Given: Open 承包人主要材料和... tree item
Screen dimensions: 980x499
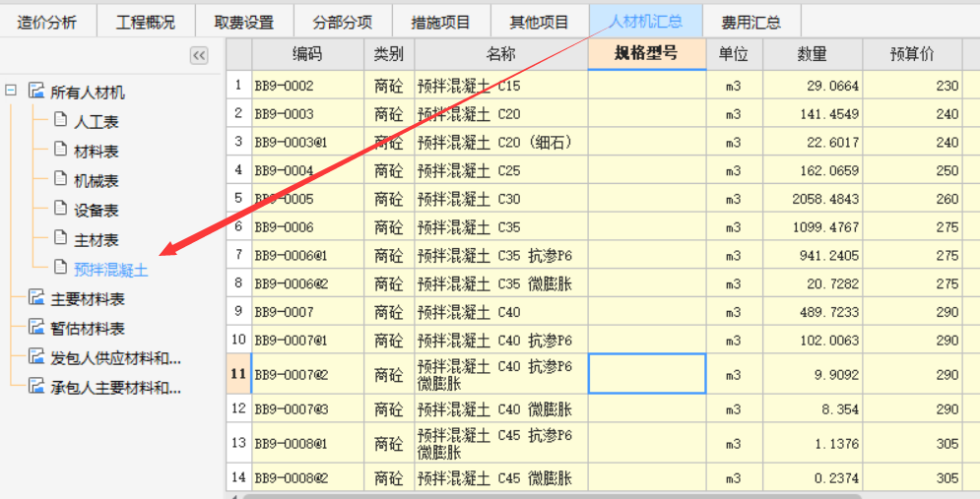Looking at the screenshot, I should 115,387.
